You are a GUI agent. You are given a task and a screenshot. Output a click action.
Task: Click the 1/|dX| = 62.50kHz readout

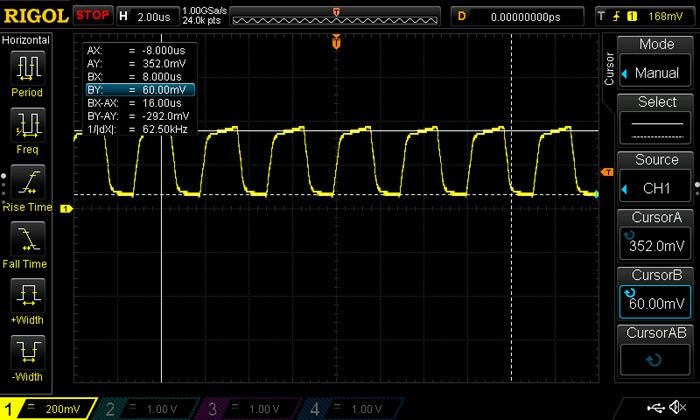(x=138, y=129)
